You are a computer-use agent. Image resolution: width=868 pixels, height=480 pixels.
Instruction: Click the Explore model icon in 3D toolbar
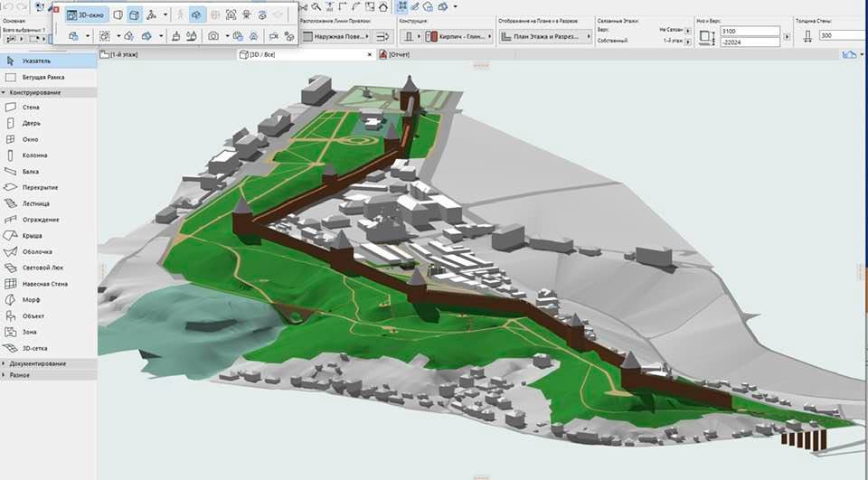click(x=180, y=15)
